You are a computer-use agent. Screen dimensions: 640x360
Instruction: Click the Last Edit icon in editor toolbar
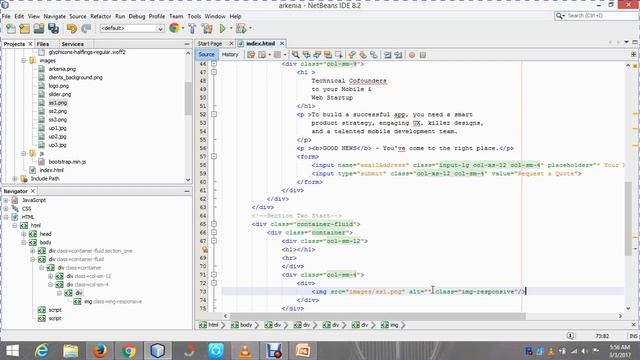(x=251, y=55)
